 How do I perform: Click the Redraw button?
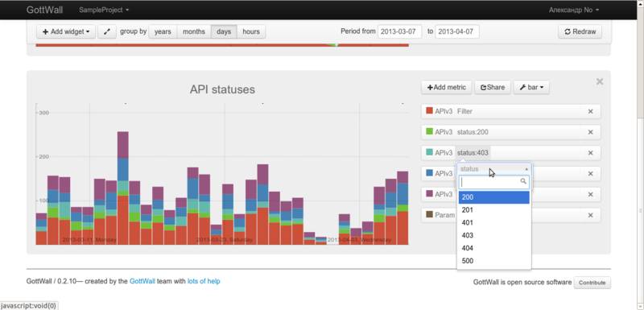580,31
